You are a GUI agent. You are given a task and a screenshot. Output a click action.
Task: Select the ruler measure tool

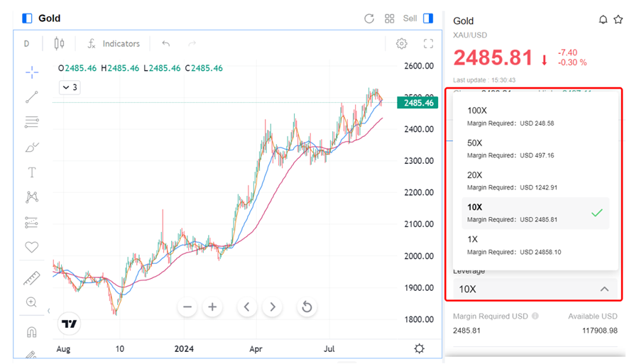click(x=32, y=278)
